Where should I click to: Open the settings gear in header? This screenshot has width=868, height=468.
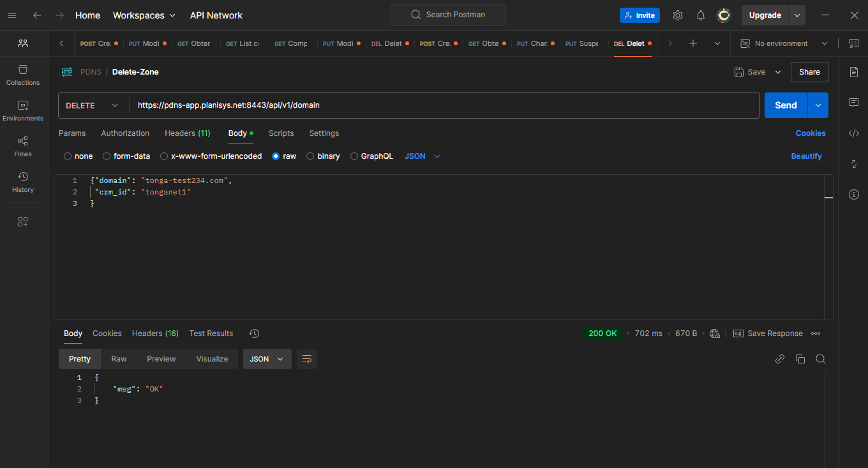(x=678, y=15)
